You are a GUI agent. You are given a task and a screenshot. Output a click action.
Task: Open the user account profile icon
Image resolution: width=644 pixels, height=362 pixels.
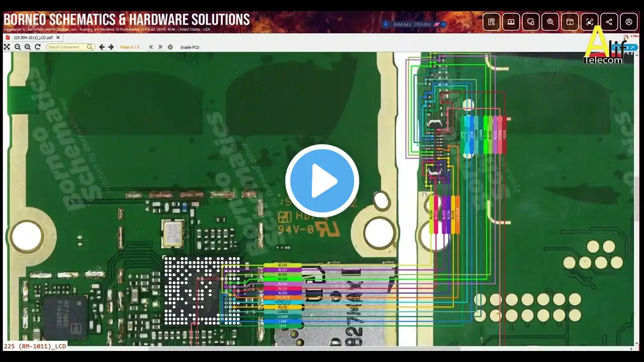pyautogui.click(x=629, y=22)
